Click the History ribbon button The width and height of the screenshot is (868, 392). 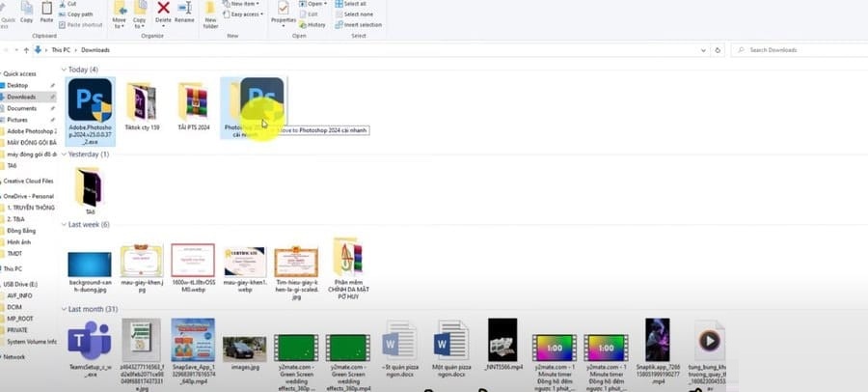click(x=312, y=25)
